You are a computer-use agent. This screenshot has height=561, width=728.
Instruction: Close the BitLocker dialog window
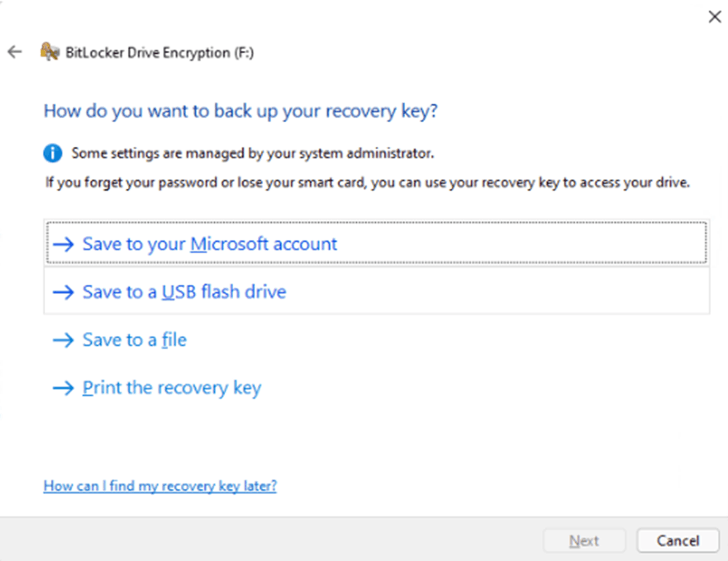click(x=714, y=17)
